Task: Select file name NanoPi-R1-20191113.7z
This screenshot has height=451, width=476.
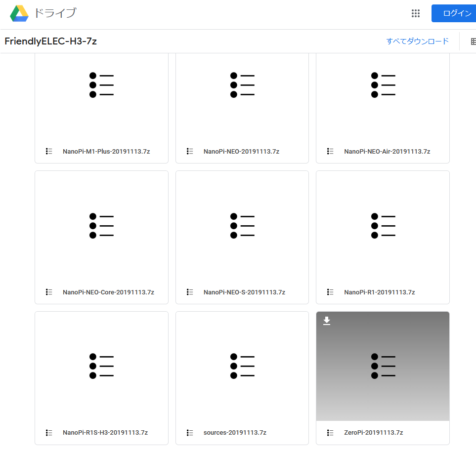Action: pos(380,292)
